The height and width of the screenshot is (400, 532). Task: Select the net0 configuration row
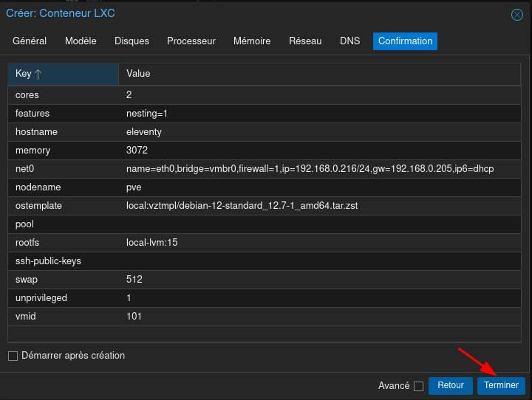(265, 169)
